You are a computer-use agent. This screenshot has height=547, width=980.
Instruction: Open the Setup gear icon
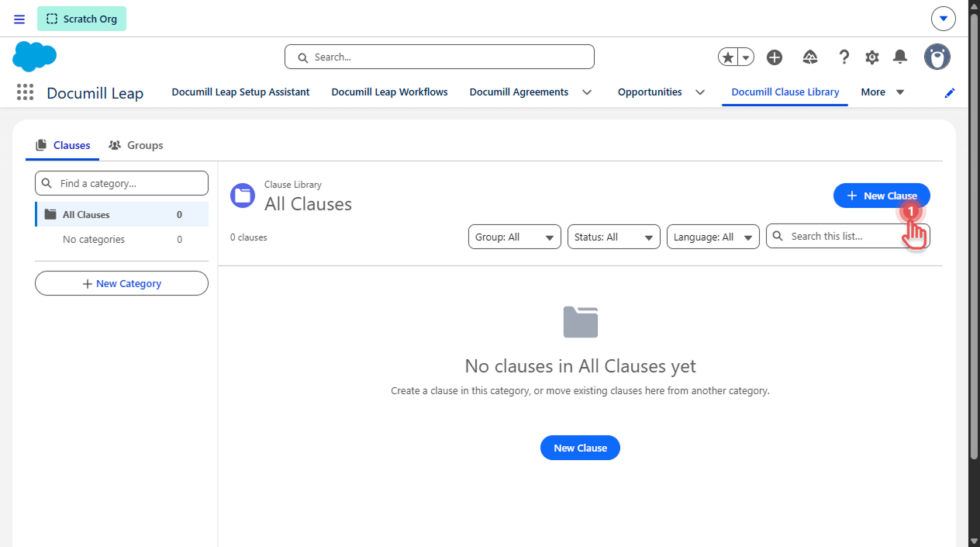tap(872, 57)
